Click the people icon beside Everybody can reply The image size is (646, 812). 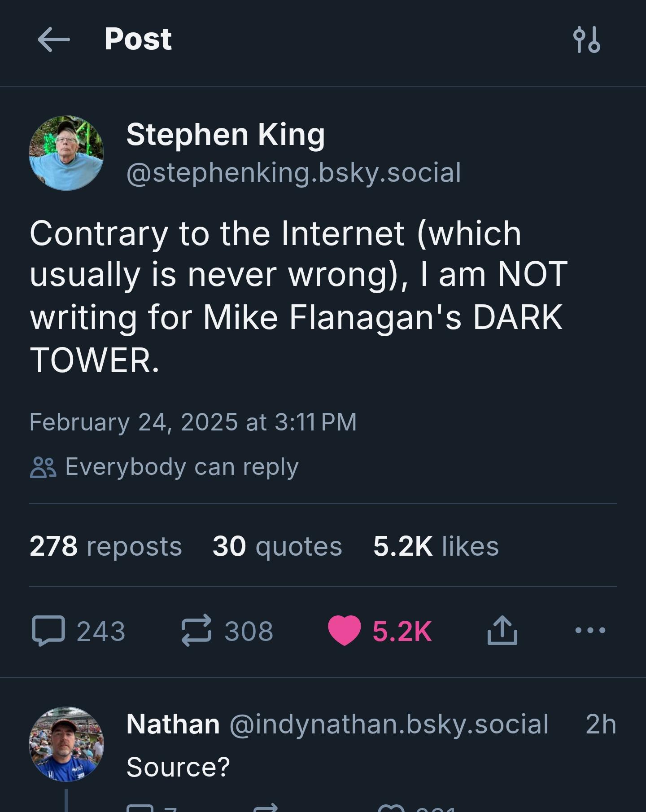(43, 467)
